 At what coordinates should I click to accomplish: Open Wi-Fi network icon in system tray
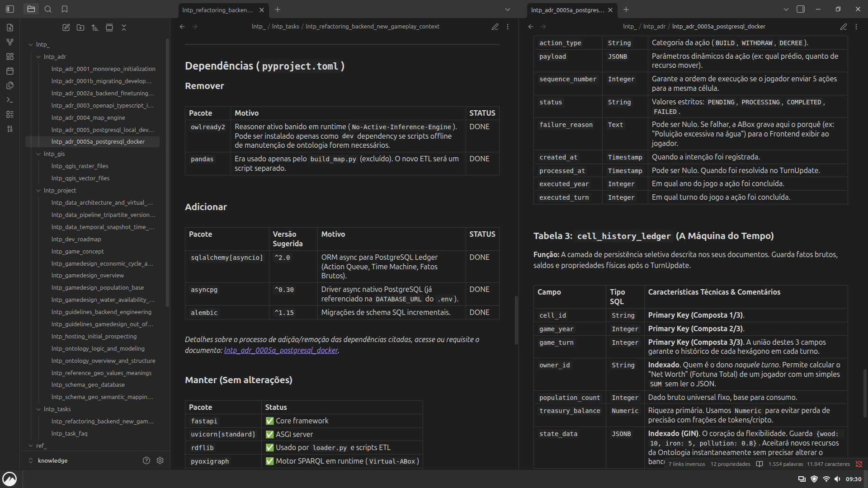tap(826, 479)
